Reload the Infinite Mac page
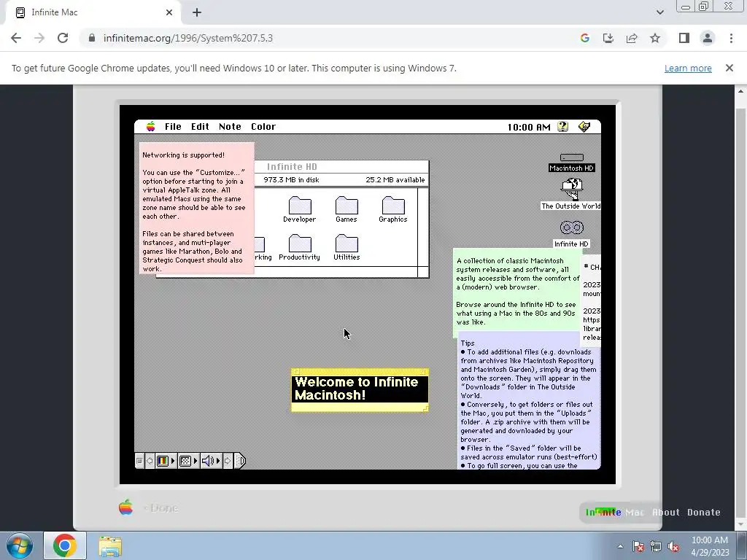The height and width of the screenshot is (560, 747). click(x=63, y=38)
